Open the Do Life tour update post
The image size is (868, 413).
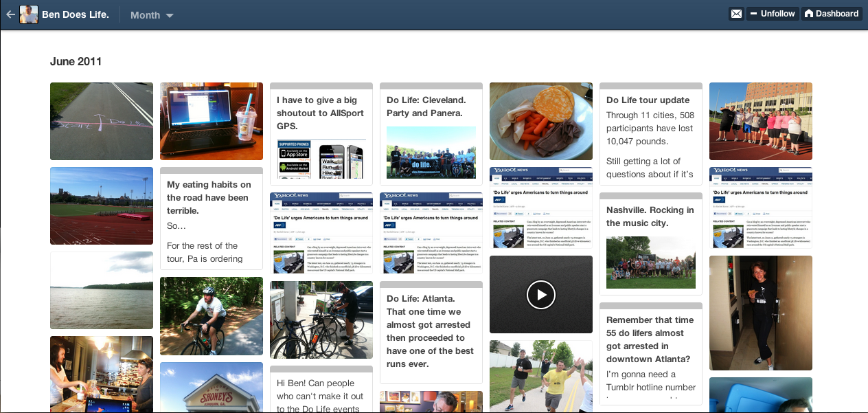tap(651, 134)
